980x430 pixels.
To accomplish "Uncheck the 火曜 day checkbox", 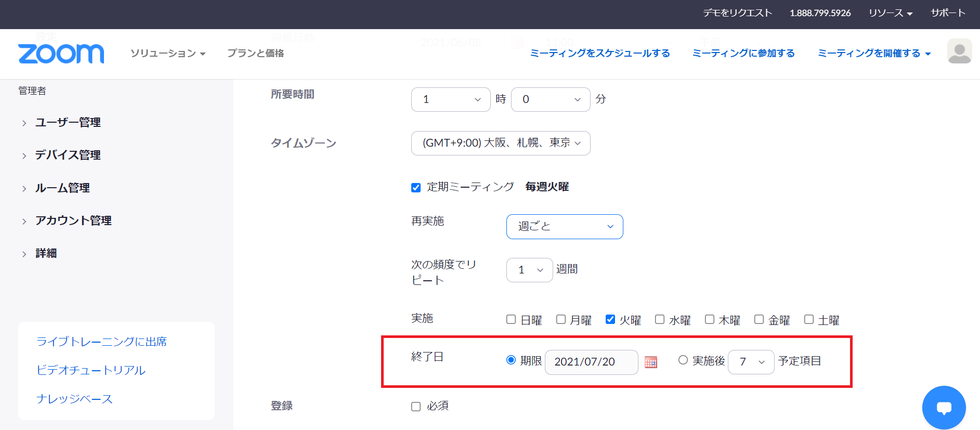I will pyautogui.click(x=610, y=319).
